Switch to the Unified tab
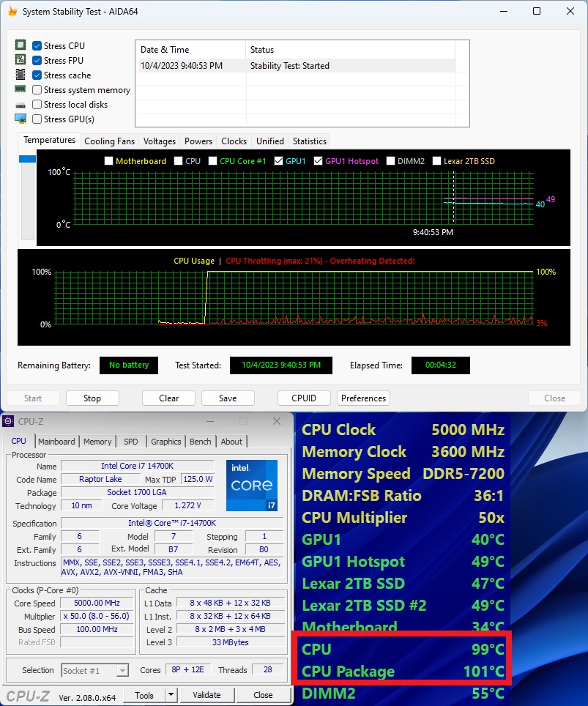588x706 pixels. click(x=270, y=141)
